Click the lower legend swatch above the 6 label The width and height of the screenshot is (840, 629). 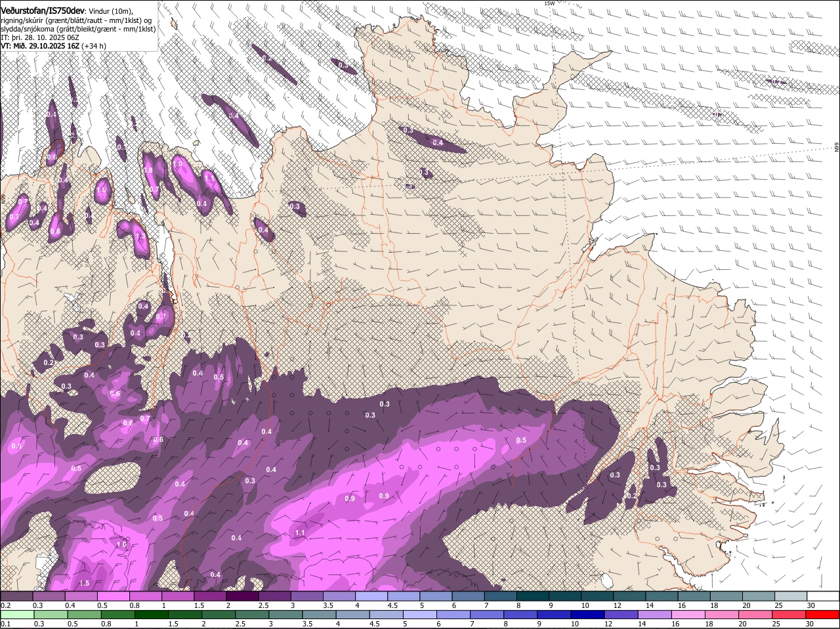[453, 615]
